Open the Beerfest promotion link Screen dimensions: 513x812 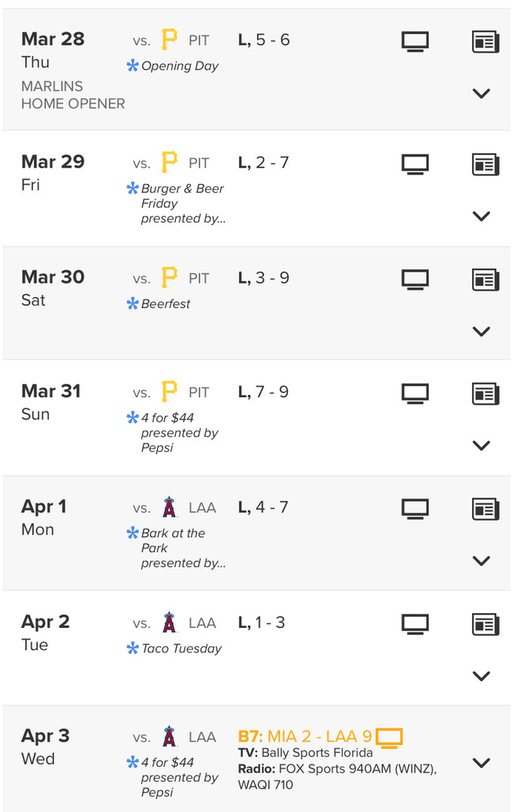[x=165, y=303]
